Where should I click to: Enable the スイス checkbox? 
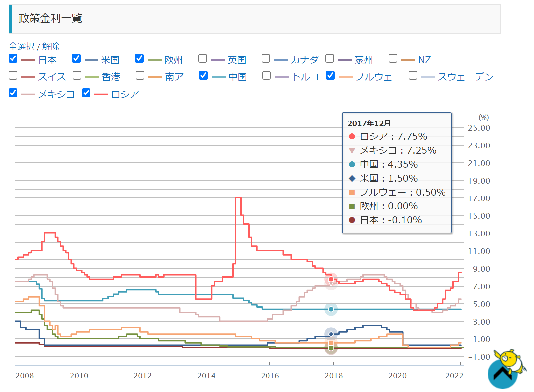point(13,75)
